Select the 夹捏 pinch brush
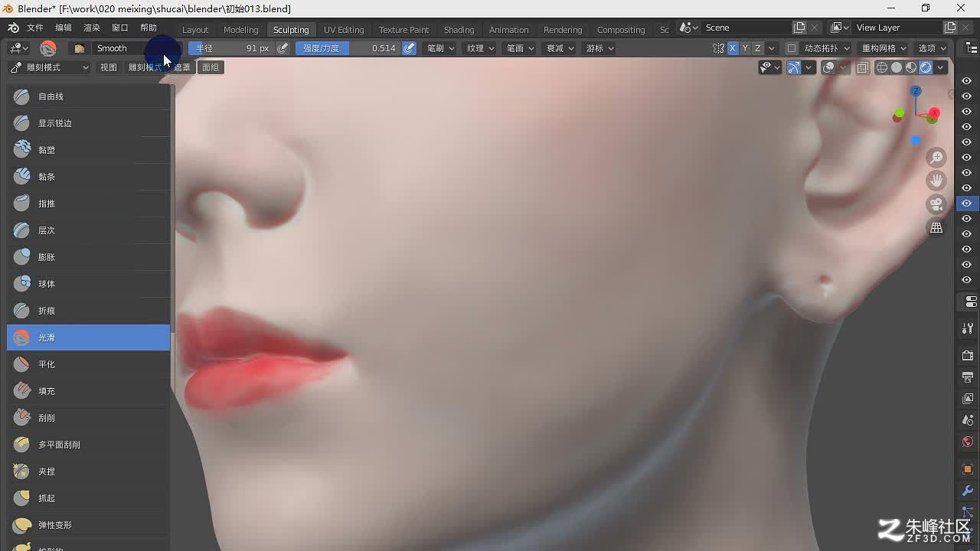This screenshot has height=551, width=980. point(88,471)
